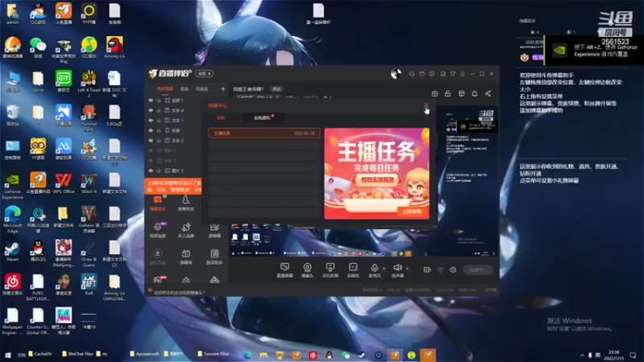This screenshot has height=362, width=644.
Task: Open Among Us desktop shortcut
Action: click(114, 47)
